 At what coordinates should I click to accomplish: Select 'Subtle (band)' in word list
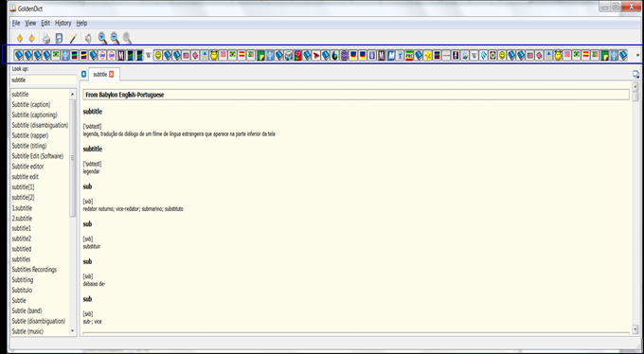[x=27, y=310]
